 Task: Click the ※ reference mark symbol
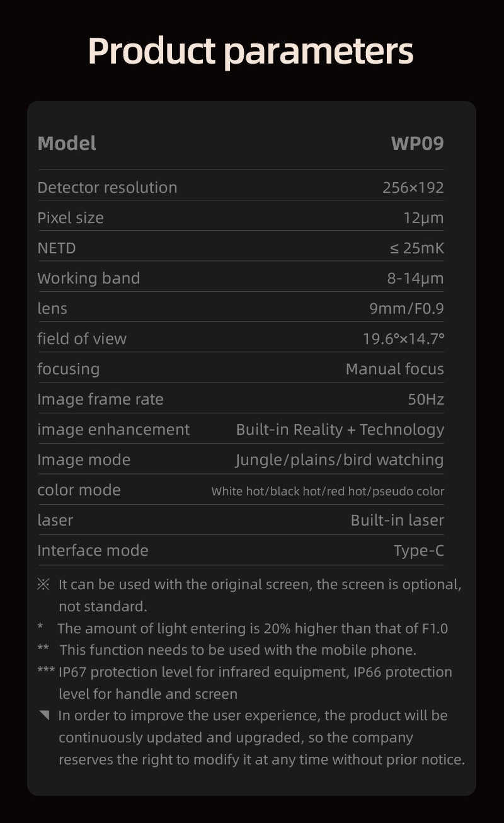pyautogui.click(x=43, y=584)
